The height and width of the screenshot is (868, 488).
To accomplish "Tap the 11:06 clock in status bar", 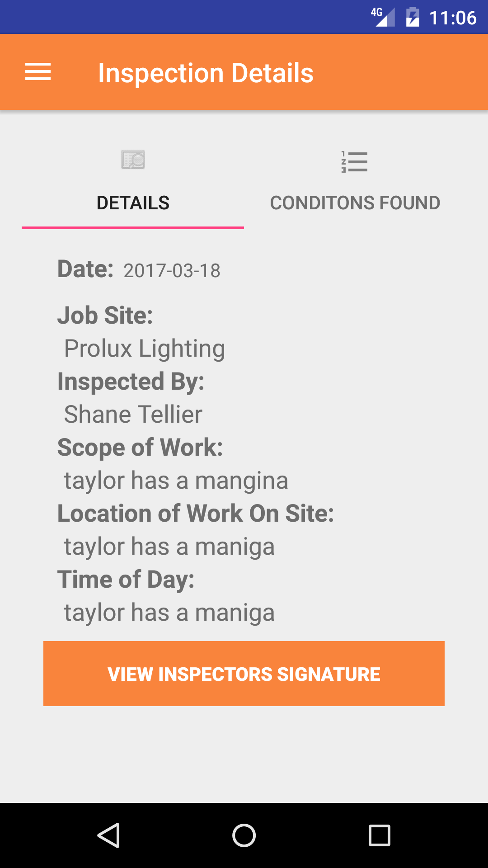I will tap(453, 18).
